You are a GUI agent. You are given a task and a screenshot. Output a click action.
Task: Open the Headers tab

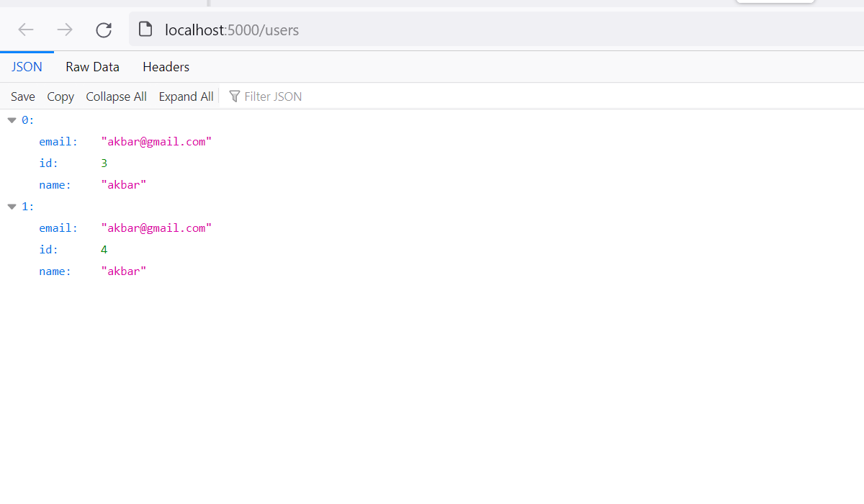tap(166, 67)
